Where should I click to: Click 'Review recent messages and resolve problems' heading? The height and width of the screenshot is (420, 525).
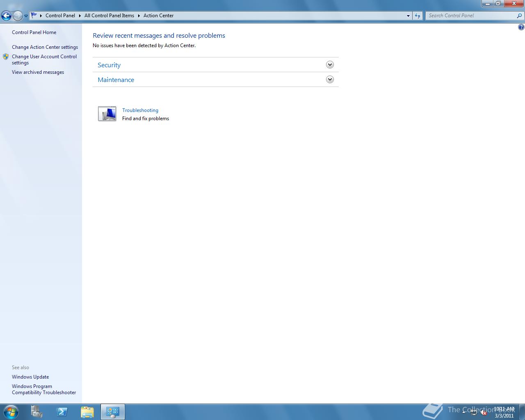click(159, 36)
